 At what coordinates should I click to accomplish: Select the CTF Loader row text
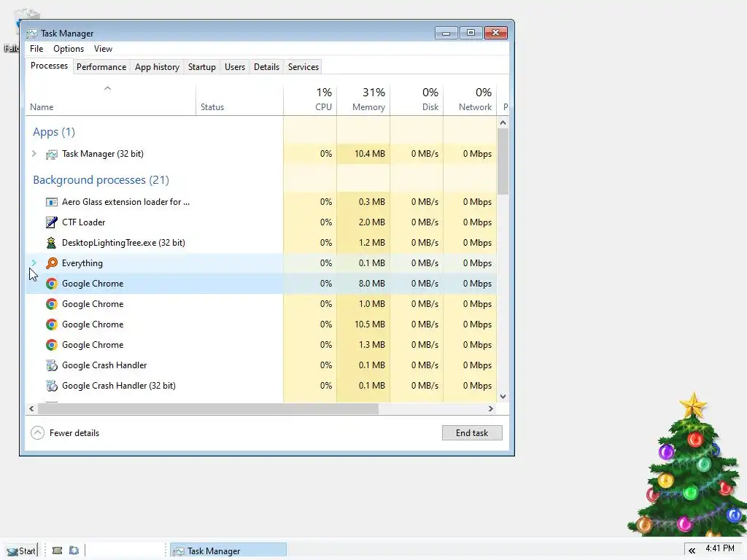(83, 222)
